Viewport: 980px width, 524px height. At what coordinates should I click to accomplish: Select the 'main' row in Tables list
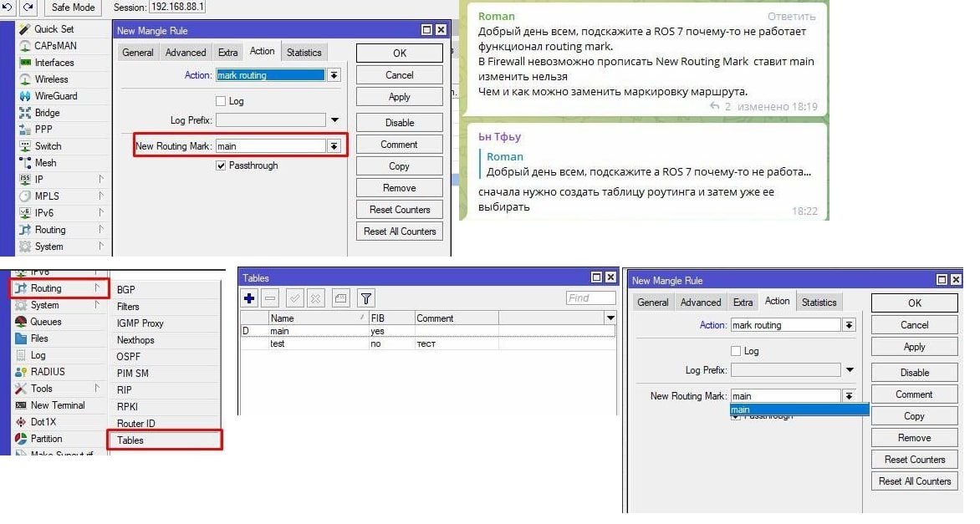tap(427, 331)
